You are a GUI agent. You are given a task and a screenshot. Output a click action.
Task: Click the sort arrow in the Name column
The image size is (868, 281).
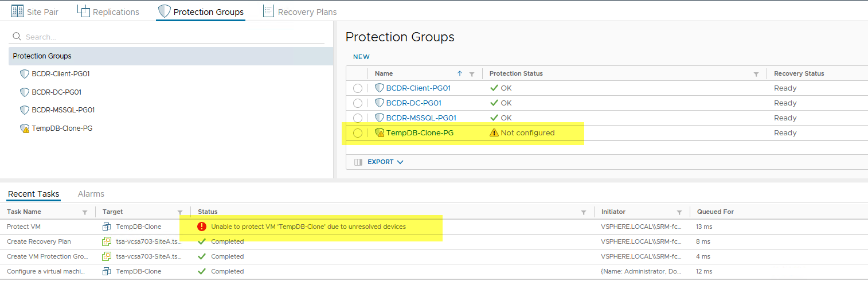tap(460, 73)
